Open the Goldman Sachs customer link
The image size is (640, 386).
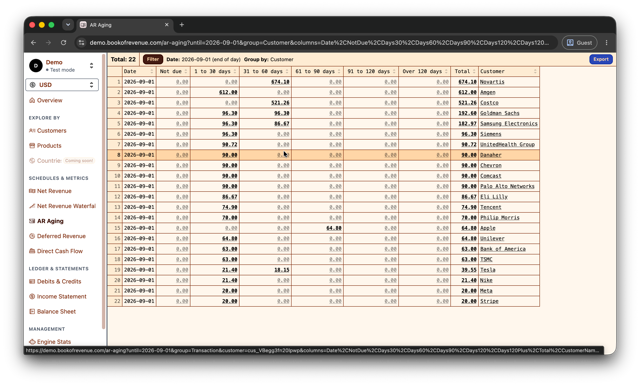click(500, 113)
